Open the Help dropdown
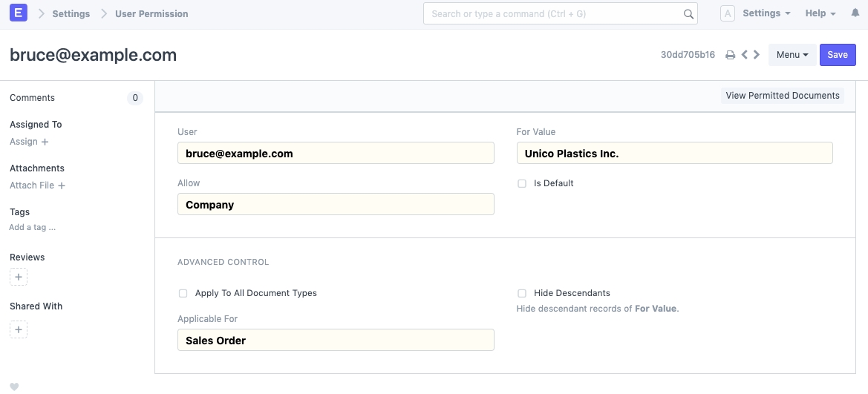Viewport: 868px width, 394px height. point(820,13)
